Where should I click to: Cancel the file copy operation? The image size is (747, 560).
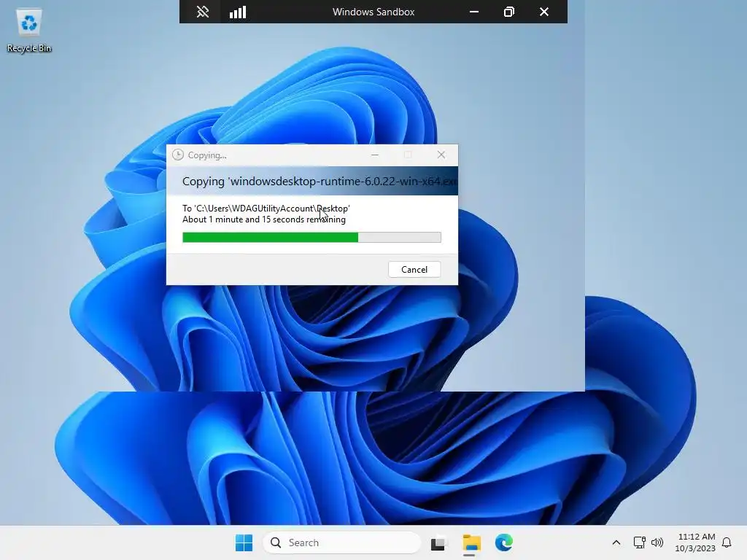tap(414, 270)
